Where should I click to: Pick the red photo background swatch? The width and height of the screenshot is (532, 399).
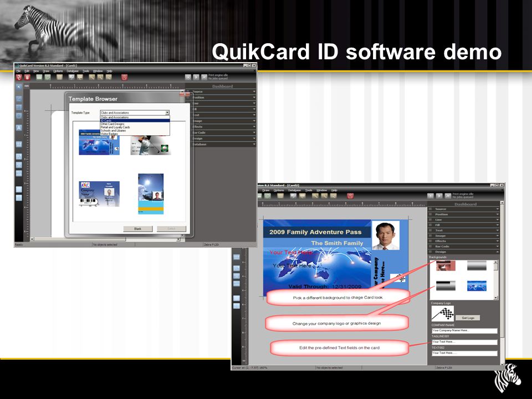tap(446, 265)
